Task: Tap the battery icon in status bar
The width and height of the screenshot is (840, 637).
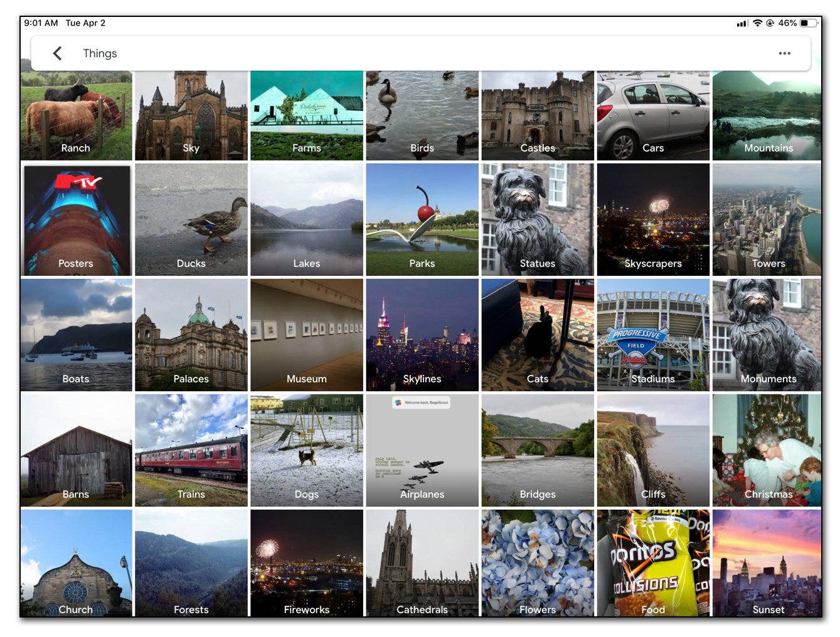Action: point(810,23)
